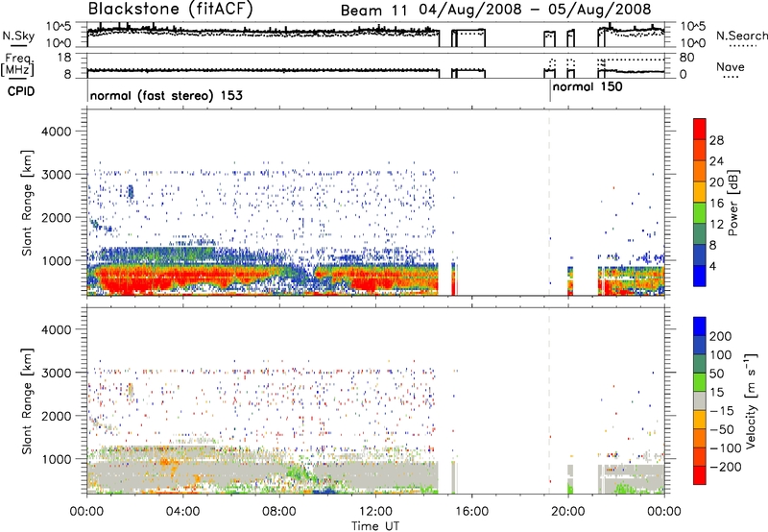
Task: Click the dashed CPID-change line in the velocity panel
Action: tap(549, 400)
